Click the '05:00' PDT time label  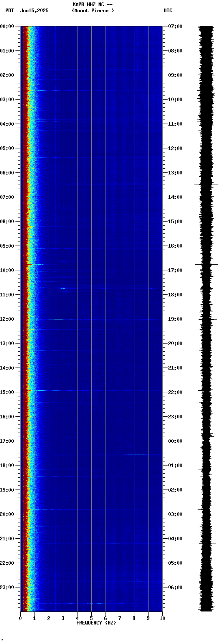click(x=7, y=148)
